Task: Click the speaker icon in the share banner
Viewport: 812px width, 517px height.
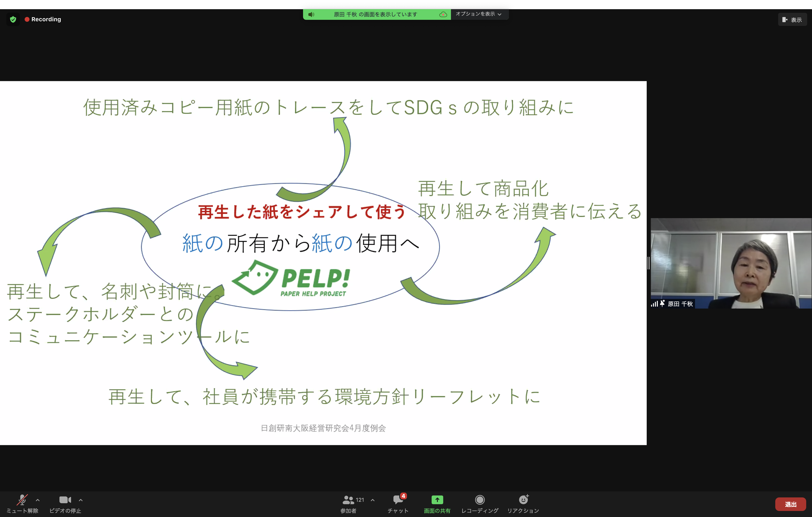Action: pos(311,15)
